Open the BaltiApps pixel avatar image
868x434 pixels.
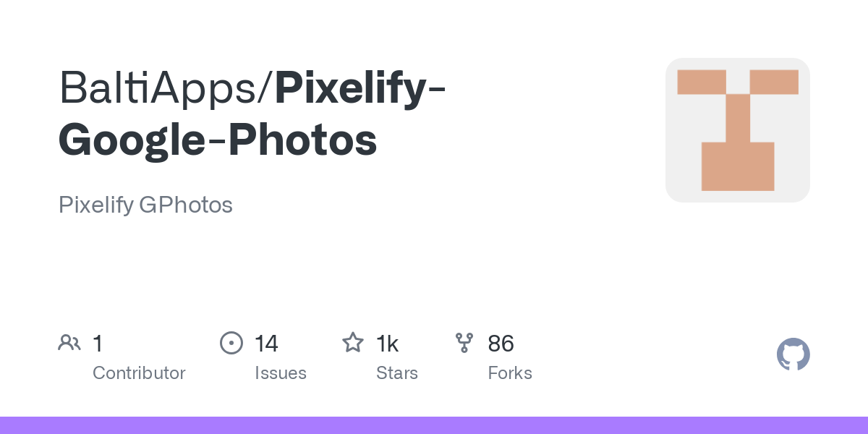point(737,130)
